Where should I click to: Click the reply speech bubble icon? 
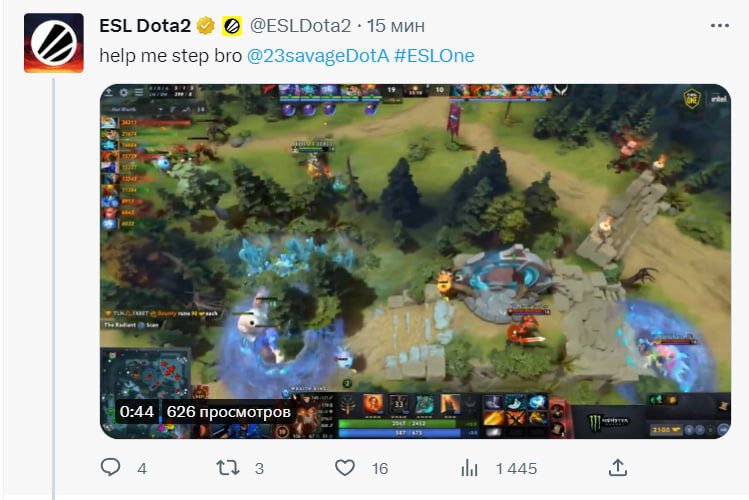pos(110,468)
